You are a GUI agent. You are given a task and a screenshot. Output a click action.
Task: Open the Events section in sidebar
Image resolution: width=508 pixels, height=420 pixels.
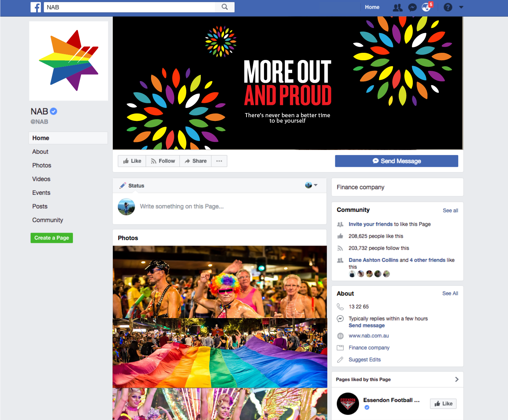(x=41, y=193)
